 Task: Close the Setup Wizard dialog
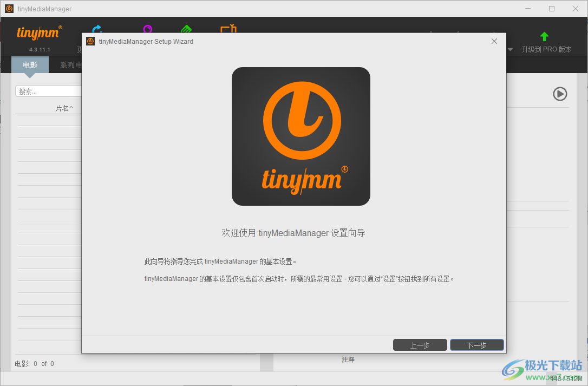494,41
